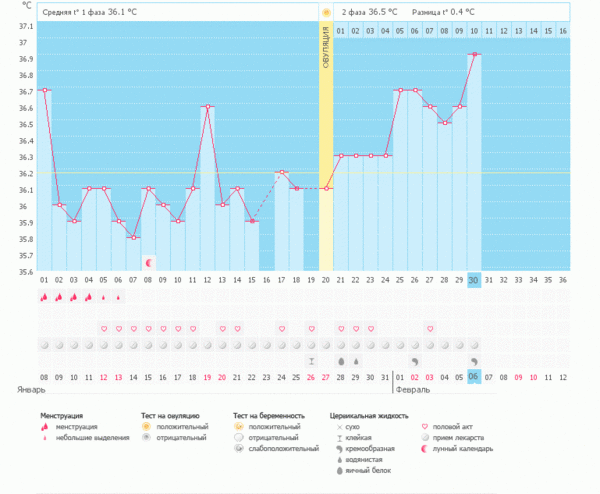
Task: Click the yellow ОВУЛЯЦИЯ column
Action: tap(326, 150)
